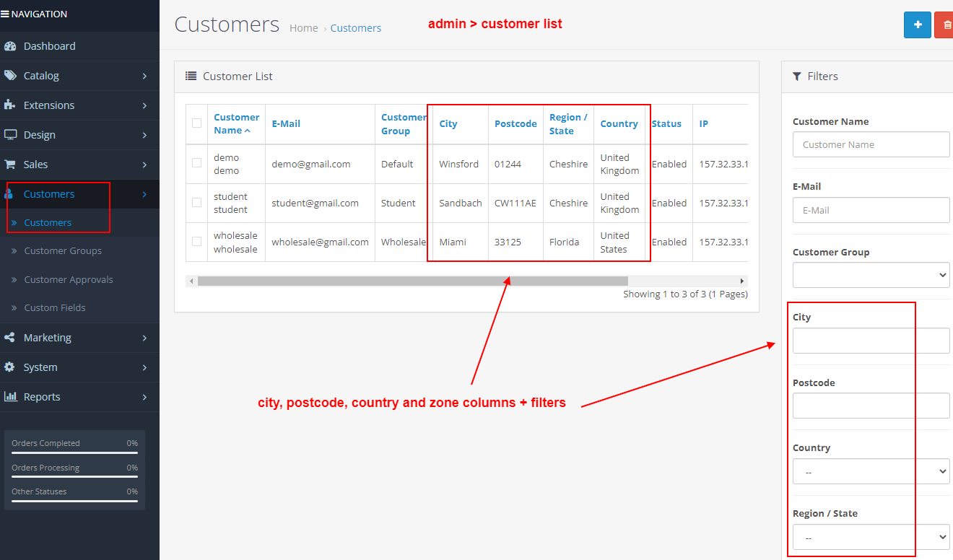
Task: Sort the table by E-Mail column
Action: coord(286,123)
